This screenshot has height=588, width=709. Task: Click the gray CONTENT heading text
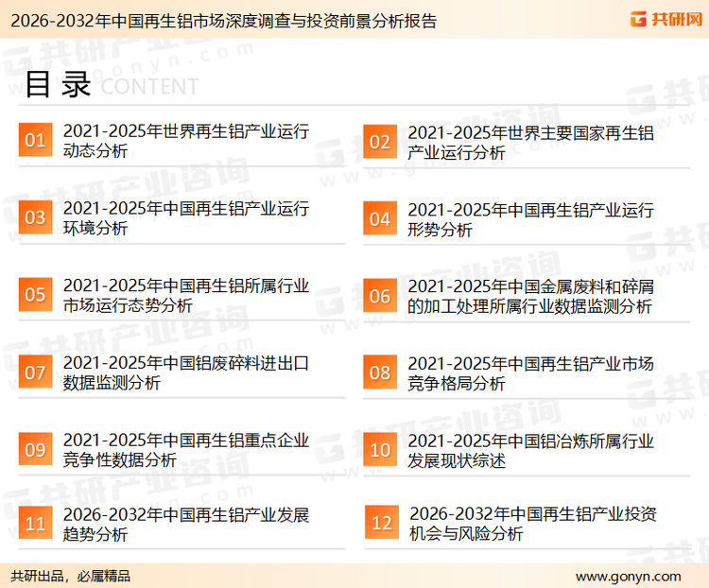tap(149, 86)
